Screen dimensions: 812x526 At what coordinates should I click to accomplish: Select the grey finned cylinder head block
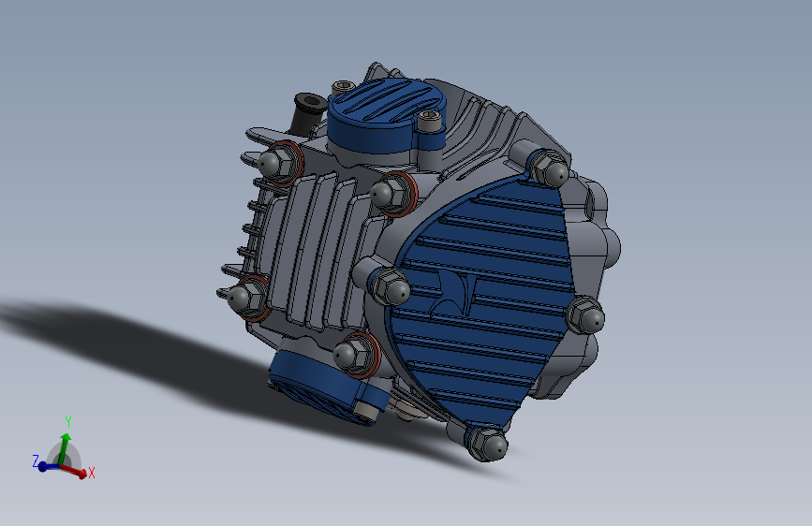(320, 253)
